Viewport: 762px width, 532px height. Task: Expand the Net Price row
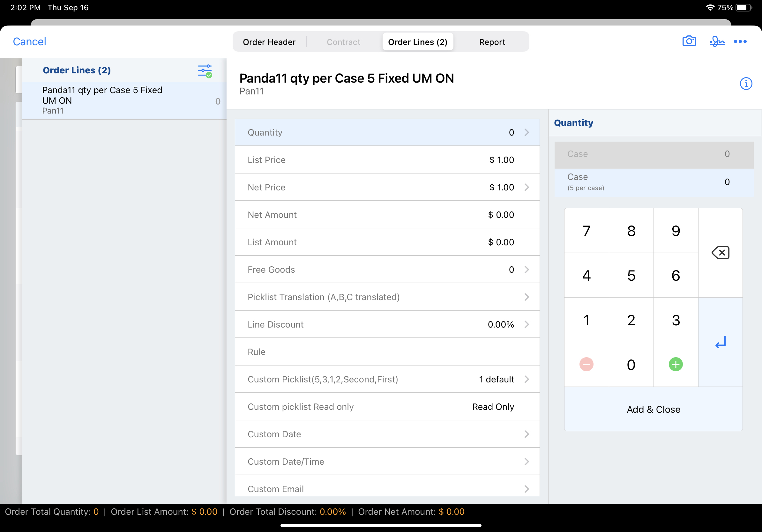point(387,188)
